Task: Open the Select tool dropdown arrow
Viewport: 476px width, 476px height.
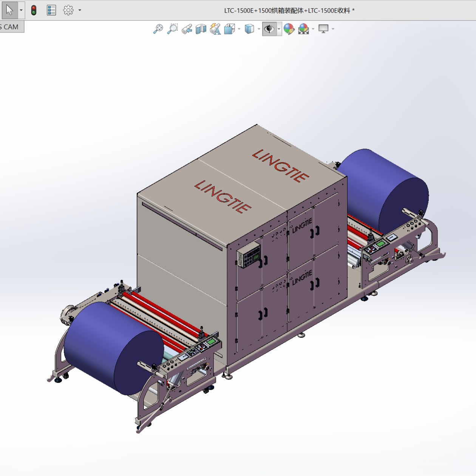Action: tap(21, 10)
